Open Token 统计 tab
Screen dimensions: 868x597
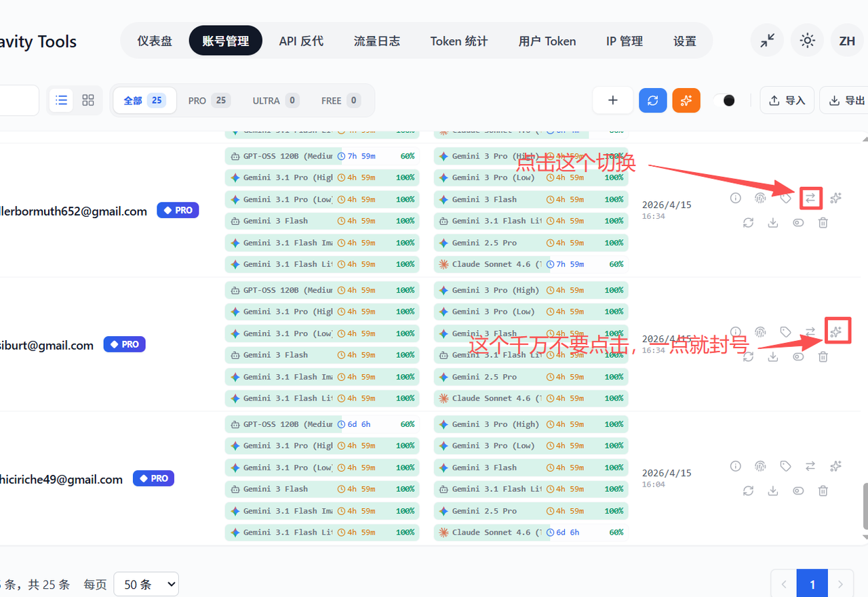[x=459, y=41]
